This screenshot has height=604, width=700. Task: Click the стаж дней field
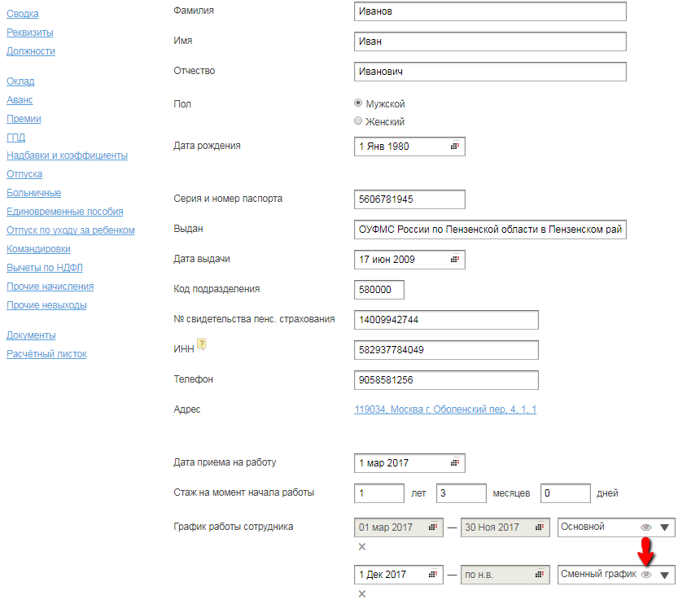click(x=565, y=493)
